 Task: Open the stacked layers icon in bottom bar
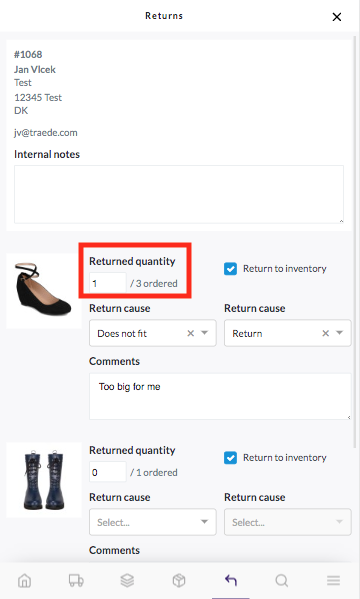(127, 581)
